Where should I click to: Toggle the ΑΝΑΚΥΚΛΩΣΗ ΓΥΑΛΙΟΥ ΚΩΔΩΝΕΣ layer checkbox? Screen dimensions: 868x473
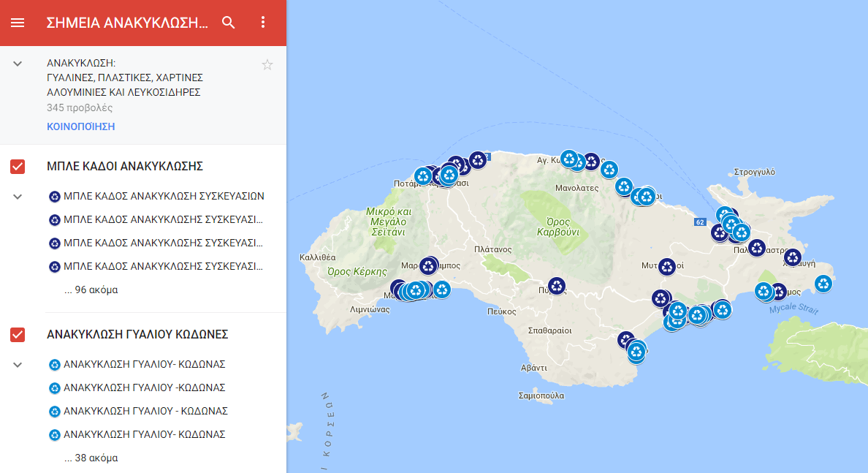(18, 334)
